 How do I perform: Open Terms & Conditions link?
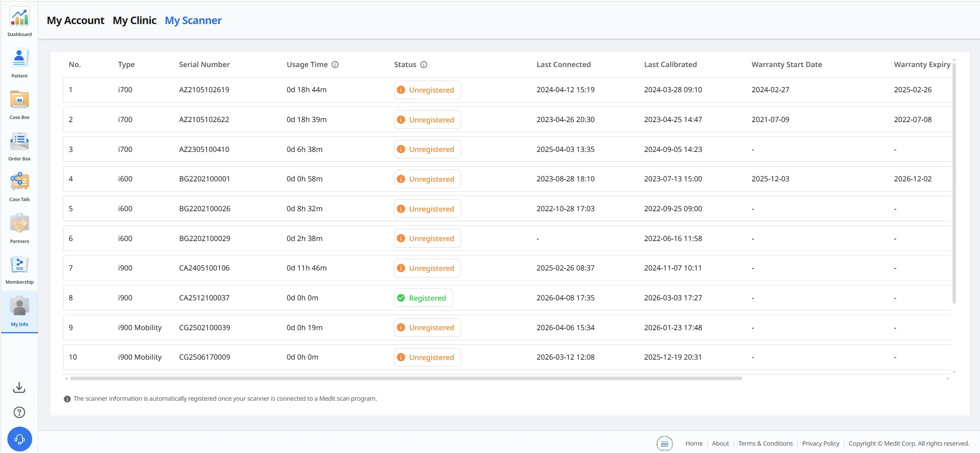pyautogui.click(x=765, y=443)
